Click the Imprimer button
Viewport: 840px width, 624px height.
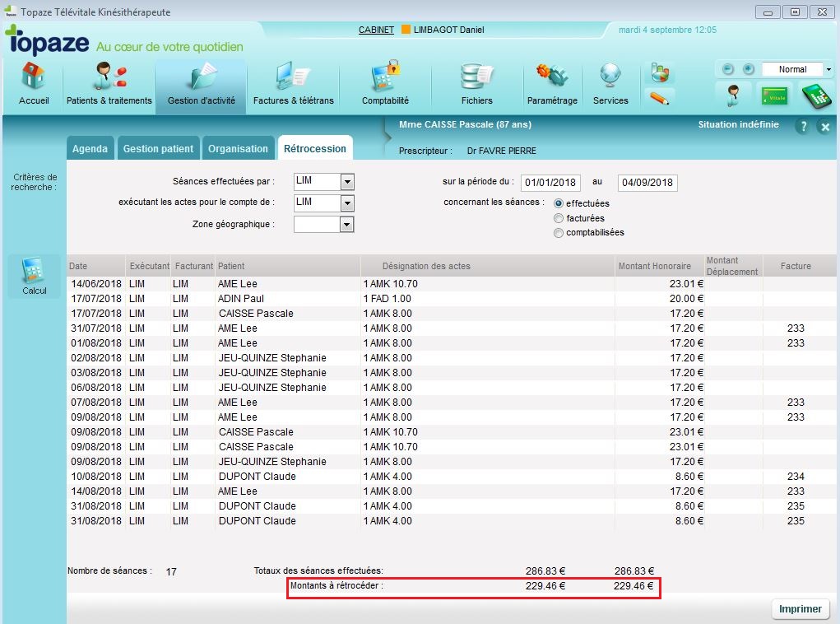[801, 609]
